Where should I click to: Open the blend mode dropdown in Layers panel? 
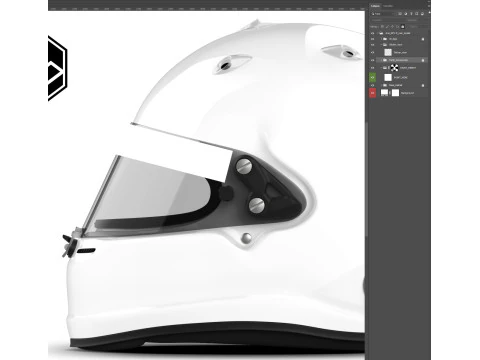pos(388,20)
